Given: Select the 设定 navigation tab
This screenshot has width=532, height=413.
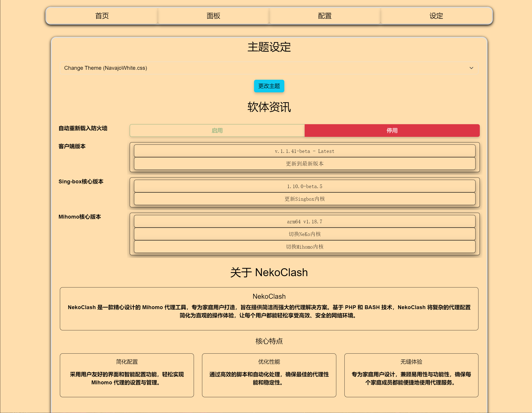Looking at the screenshot, I should [x=436, y=16].
